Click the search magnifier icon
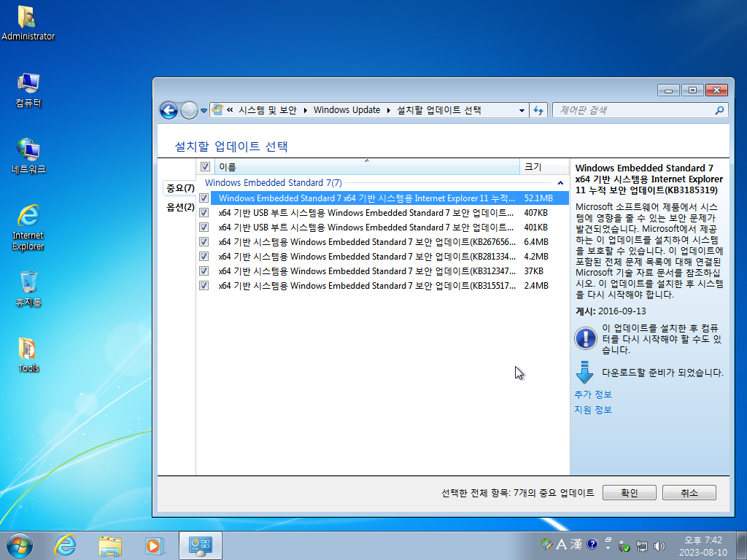 pyautogui.click(x=719, y=111)
